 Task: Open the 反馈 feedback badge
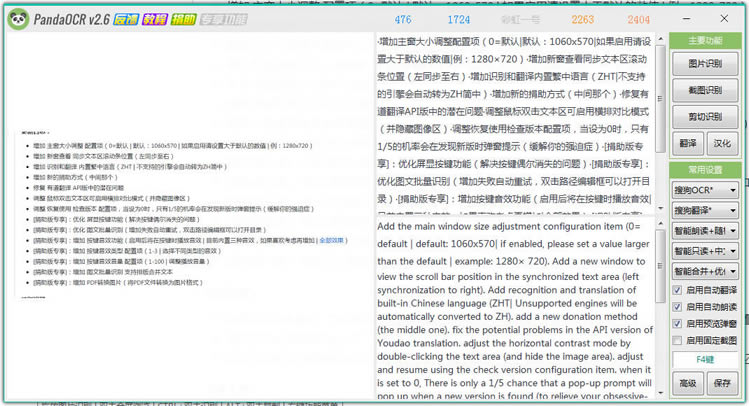pos(126,20)
